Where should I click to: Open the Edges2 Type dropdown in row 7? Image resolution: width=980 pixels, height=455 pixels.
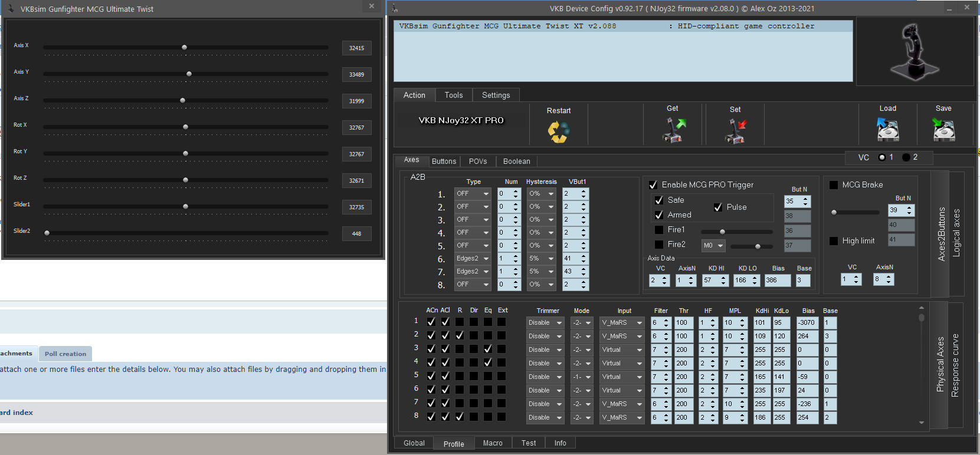click(x=473, y=272)
